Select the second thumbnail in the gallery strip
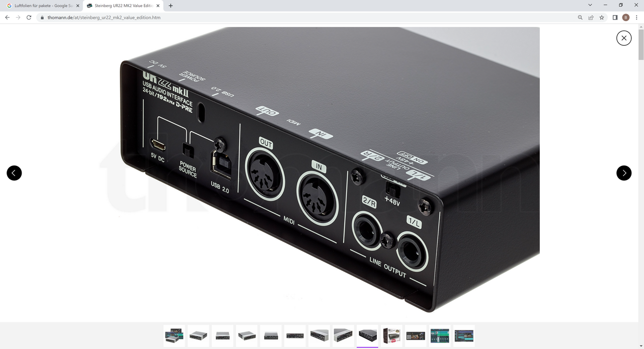Image resolution: width=644 pixels, height=349 pixels. tap(198, 335)
